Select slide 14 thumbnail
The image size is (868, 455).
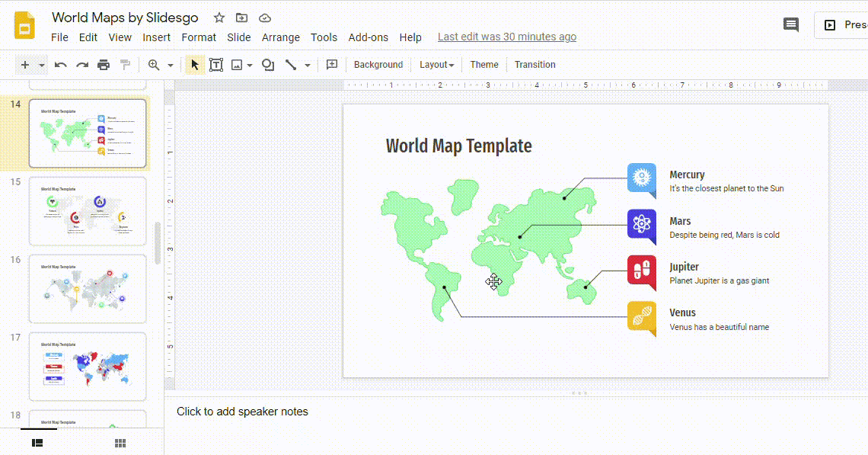coord(88,133)
